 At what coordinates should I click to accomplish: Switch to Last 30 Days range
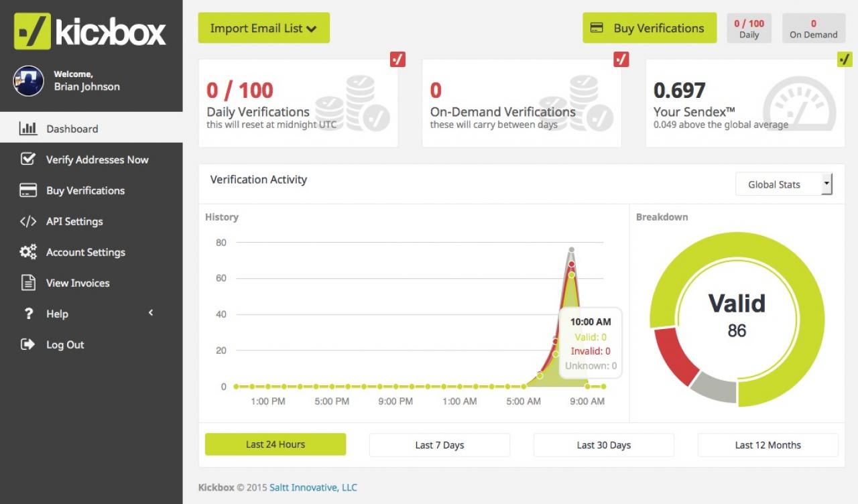[x=604, y=445]
